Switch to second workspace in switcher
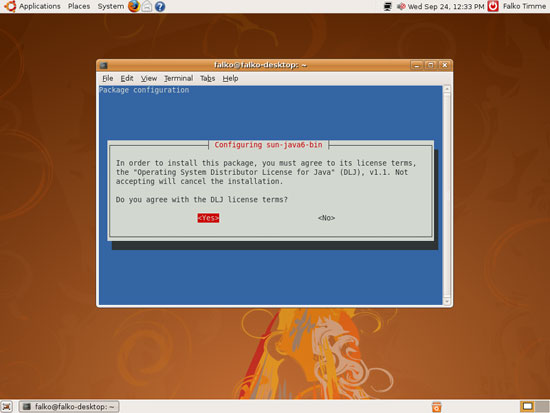The image size is (550, 413). 542,406
